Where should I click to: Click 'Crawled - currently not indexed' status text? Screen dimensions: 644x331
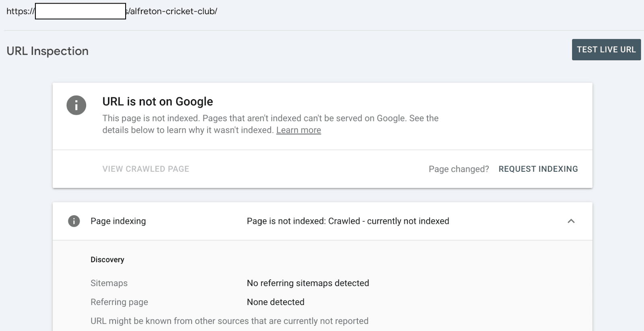[x=348, y=221]
